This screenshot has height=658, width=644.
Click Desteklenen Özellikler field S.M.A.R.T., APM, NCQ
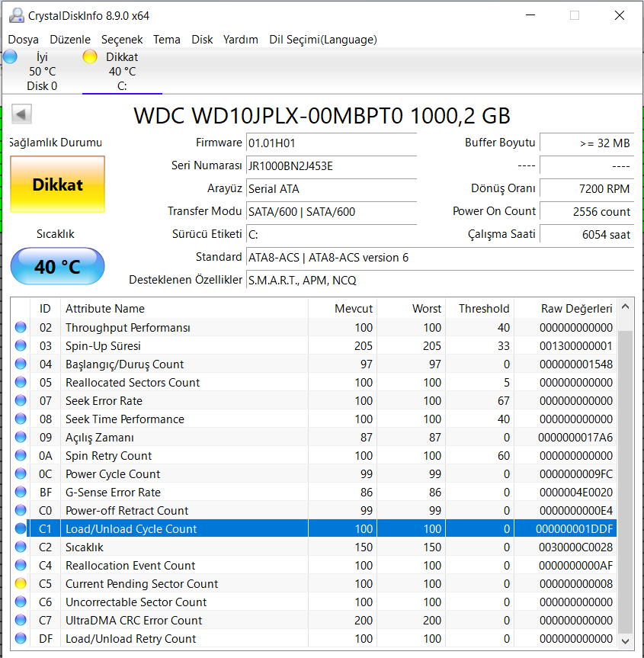[440, 280]
